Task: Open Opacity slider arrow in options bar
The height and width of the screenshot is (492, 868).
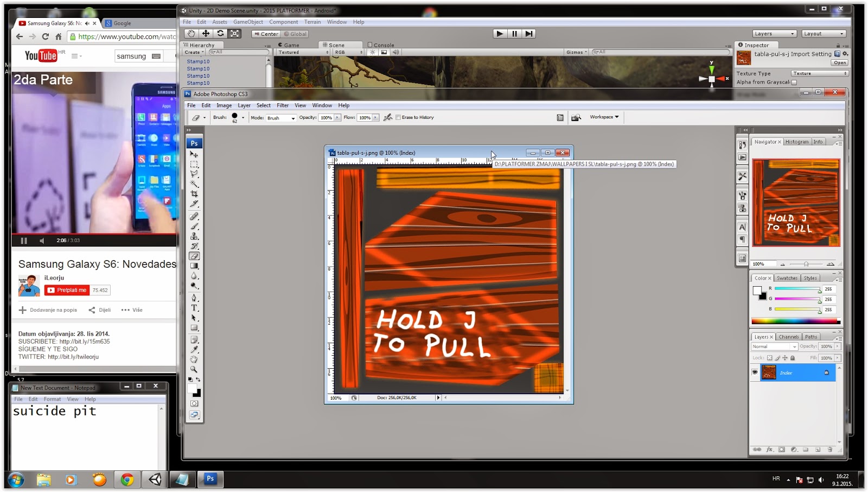Action: pos(337,117)
